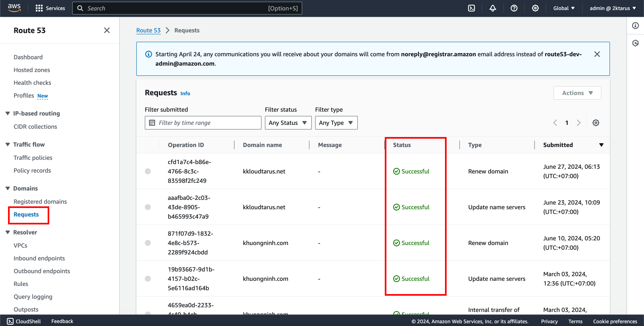Open Requests in the sidebar

point(26,214)
